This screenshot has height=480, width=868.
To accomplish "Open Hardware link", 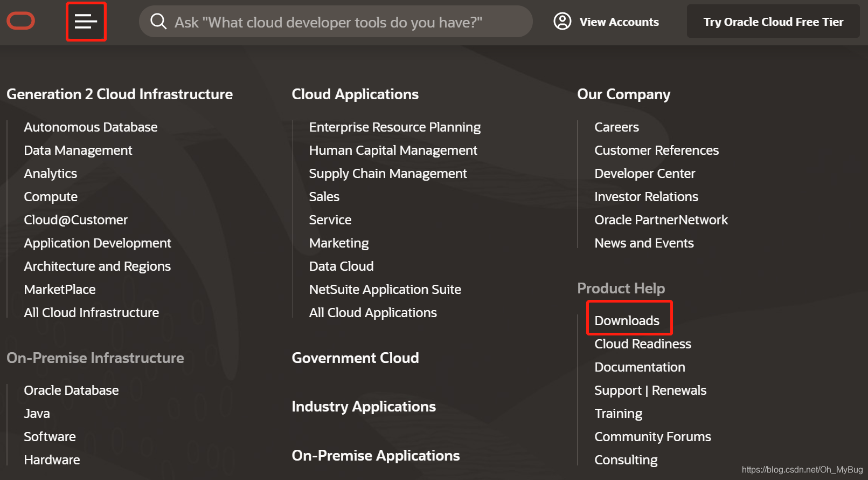I will (52, 460).
